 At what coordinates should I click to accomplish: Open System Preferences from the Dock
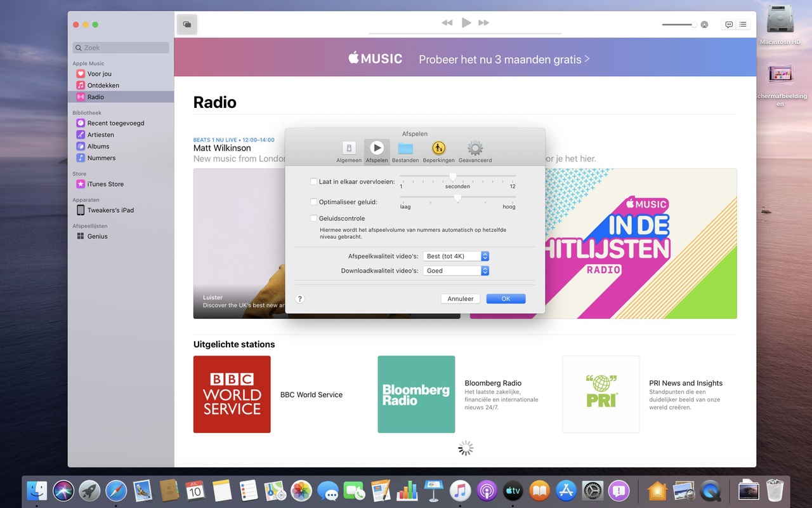(x=593, y=491)
